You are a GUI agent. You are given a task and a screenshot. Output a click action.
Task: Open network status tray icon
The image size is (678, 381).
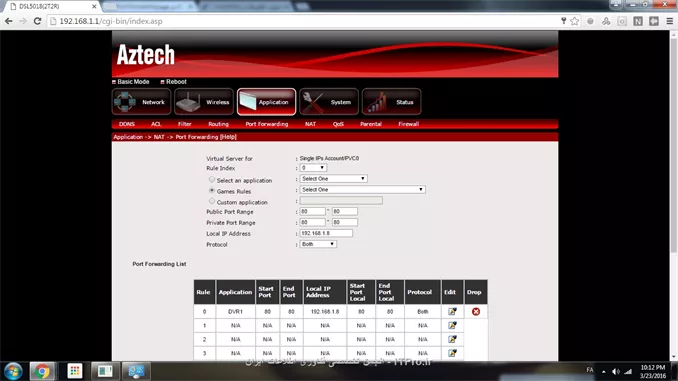628,371
